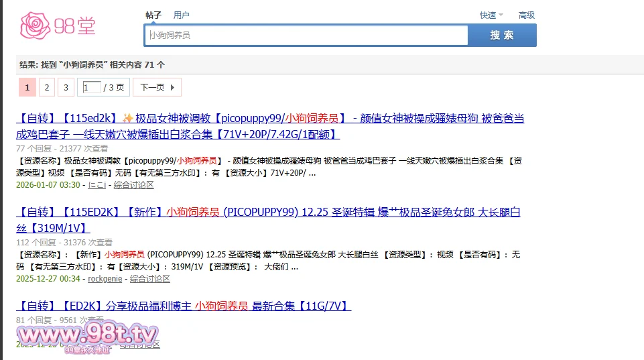Click the 98堂 rose logo
Screen dimensions: 644x360
[x=58, y=25]
